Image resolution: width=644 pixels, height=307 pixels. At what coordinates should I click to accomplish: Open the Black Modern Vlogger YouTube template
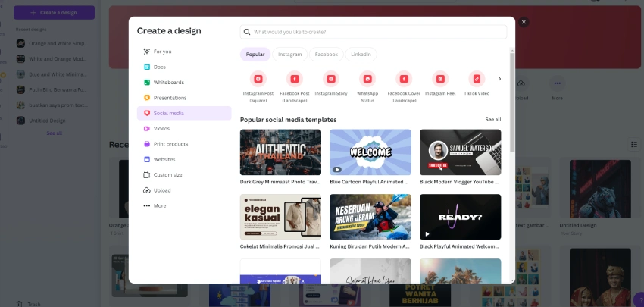pos(460,152)
